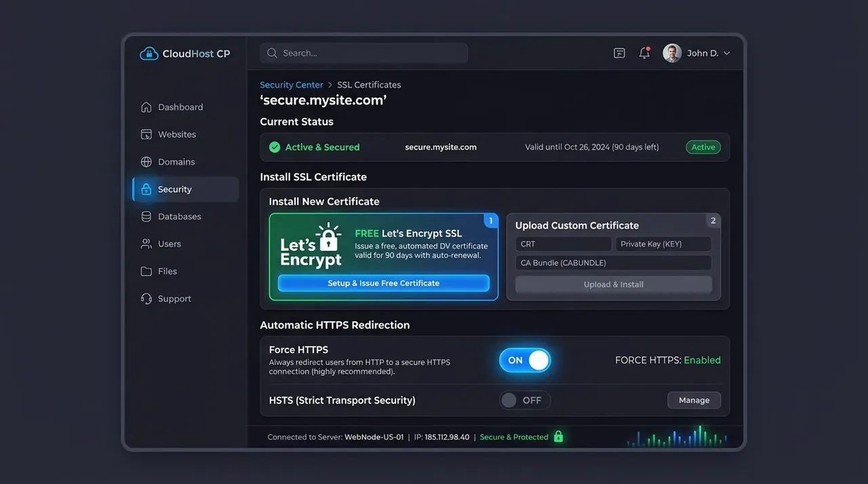Open the terminal console icon in header
Viewport: 868px width, 484px height.
point(619,53)
